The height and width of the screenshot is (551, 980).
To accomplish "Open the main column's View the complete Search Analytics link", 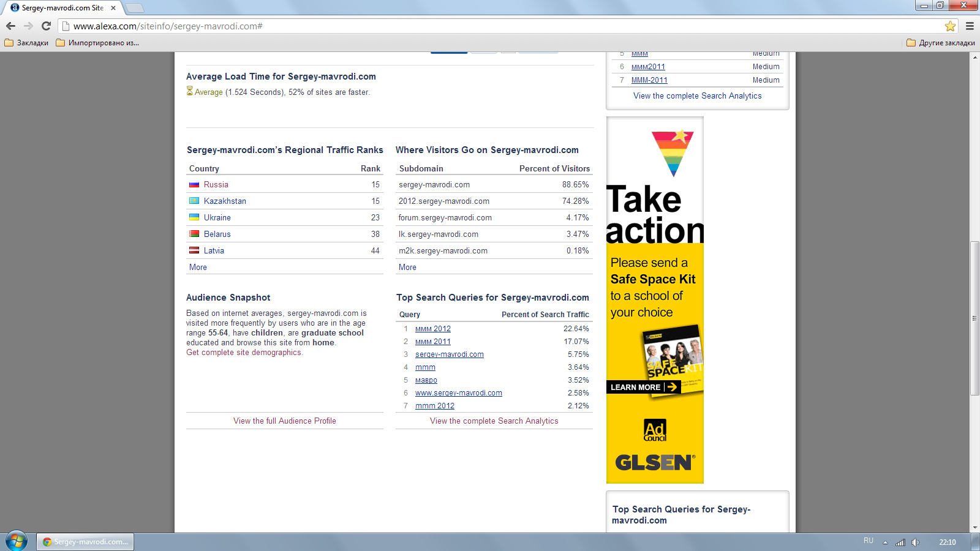I will (494, 421).
